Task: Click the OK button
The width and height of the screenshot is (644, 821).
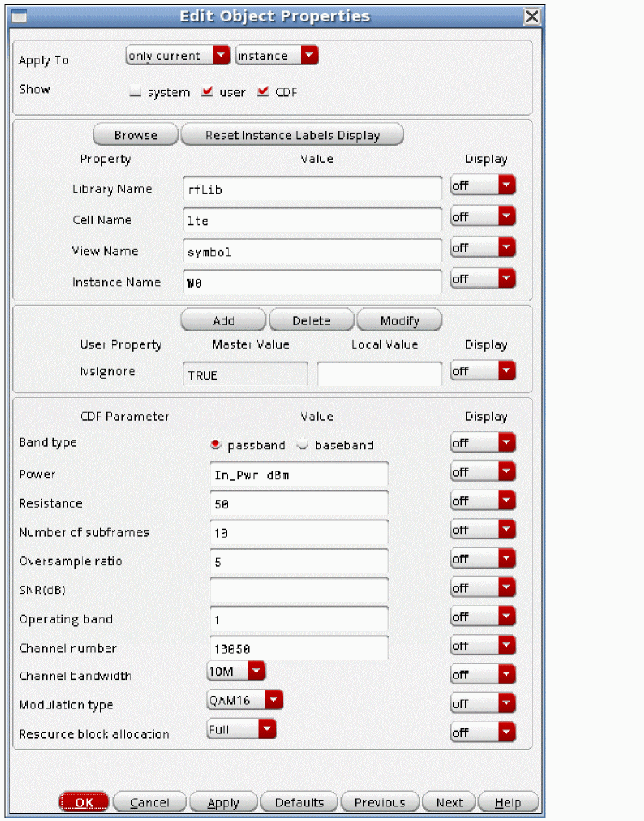Action: [x=84, y=802]
